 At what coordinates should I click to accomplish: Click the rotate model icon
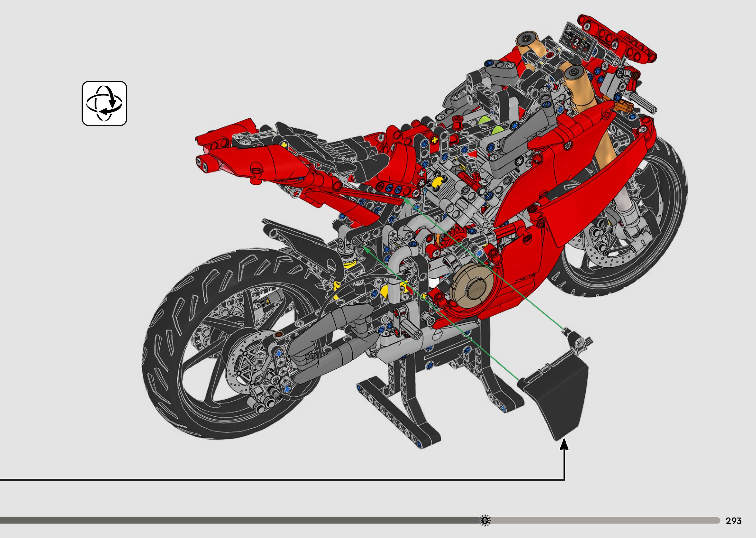click(104, 103)
